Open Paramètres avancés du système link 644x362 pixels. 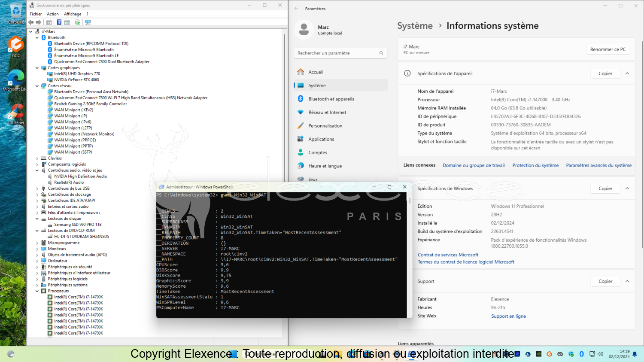click(x=598, y=165)
